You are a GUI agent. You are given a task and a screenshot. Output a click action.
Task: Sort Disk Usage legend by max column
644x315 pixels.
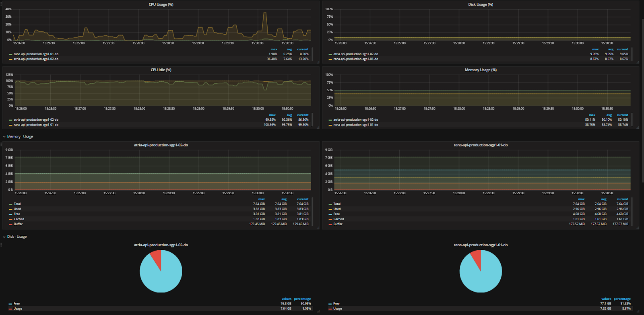(x=595, y=49)
